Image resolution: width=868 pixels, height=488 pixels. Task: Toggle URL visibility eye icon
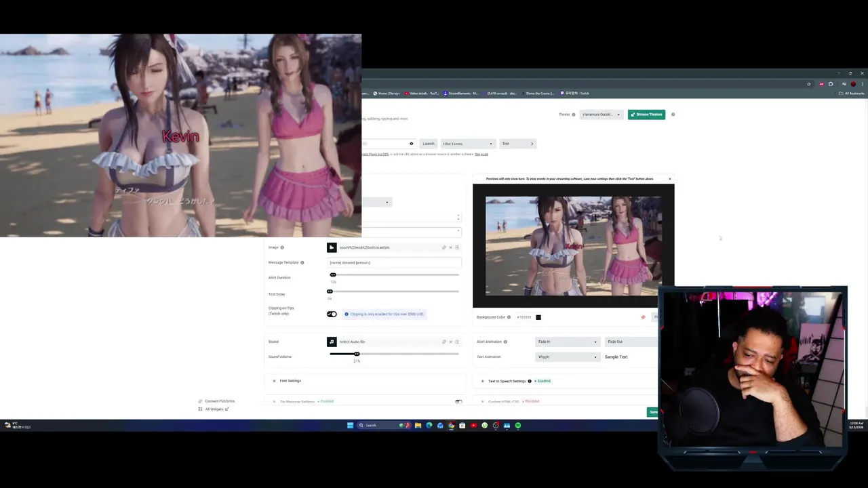coord(411,144)
